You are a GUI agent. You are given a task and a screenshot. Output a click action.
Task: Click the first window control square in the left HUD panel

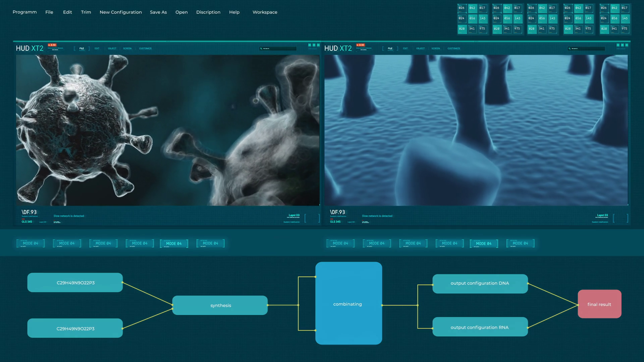point(310,45)
